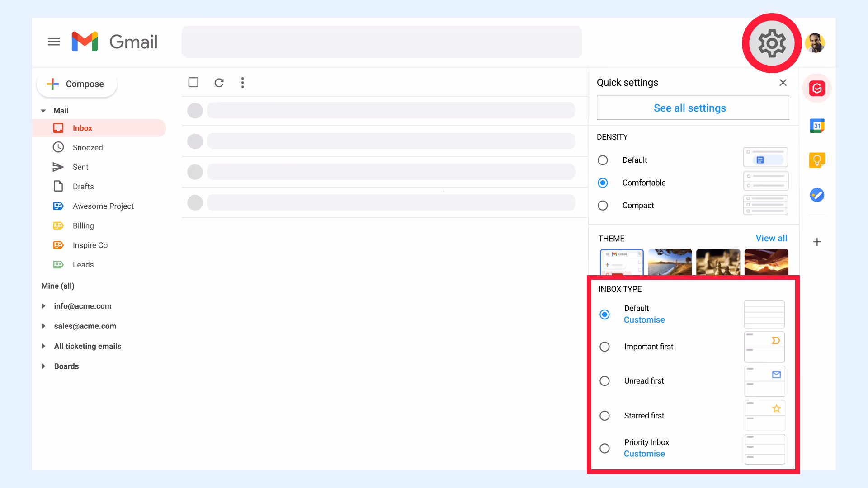Screen dimensions: 868x488
Task: Click the Starred first preview image
Action: [764, 415]
